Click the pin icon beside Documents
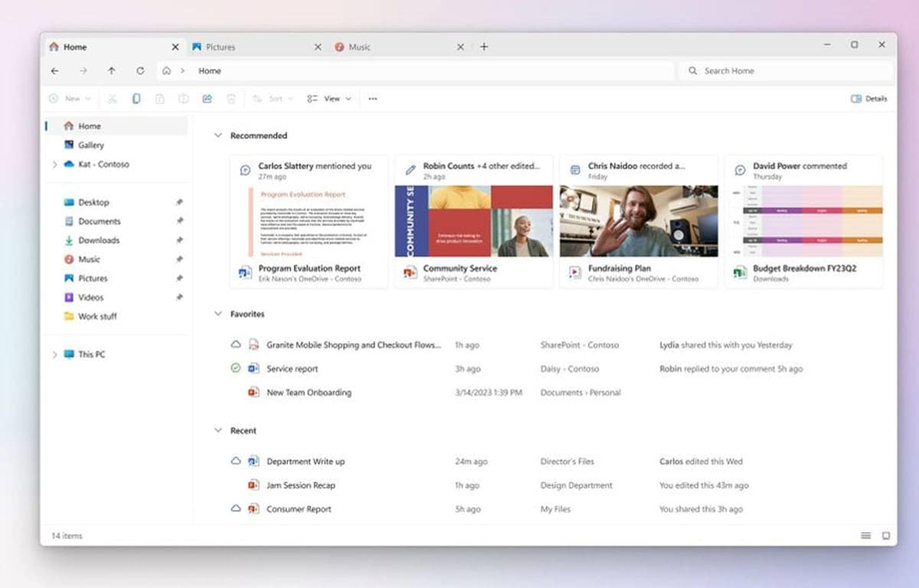The image size is (919, 588). 179,221
